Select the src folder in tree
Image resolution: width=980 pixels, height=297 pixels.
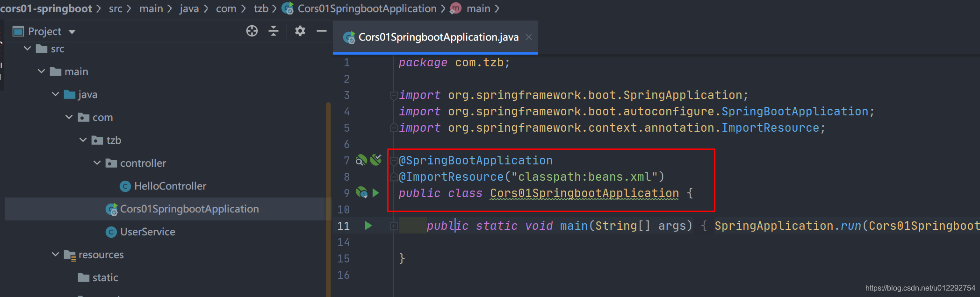[58, 49]
